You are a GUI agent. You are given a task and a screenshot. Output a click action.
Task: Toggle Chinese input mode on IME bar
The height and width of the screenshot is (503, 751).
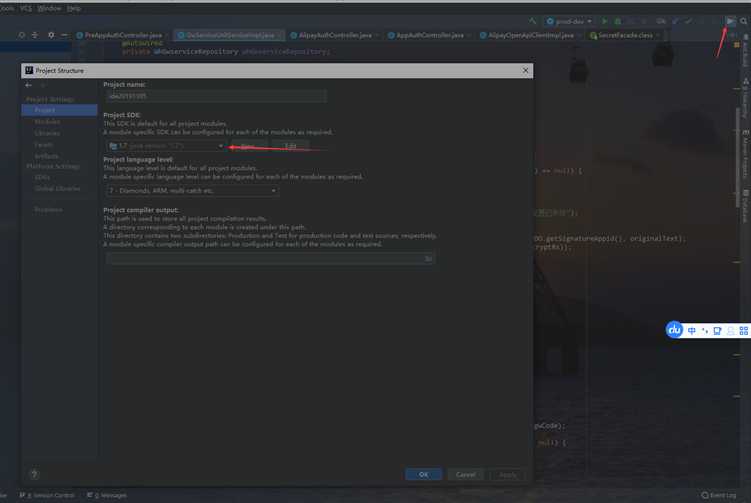692,331
